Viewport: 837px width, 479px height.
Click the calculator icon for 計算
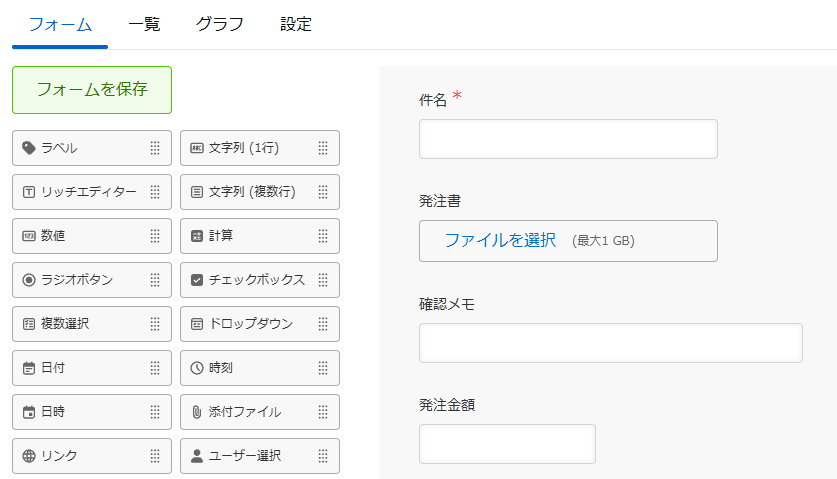[x=197, y=235]
